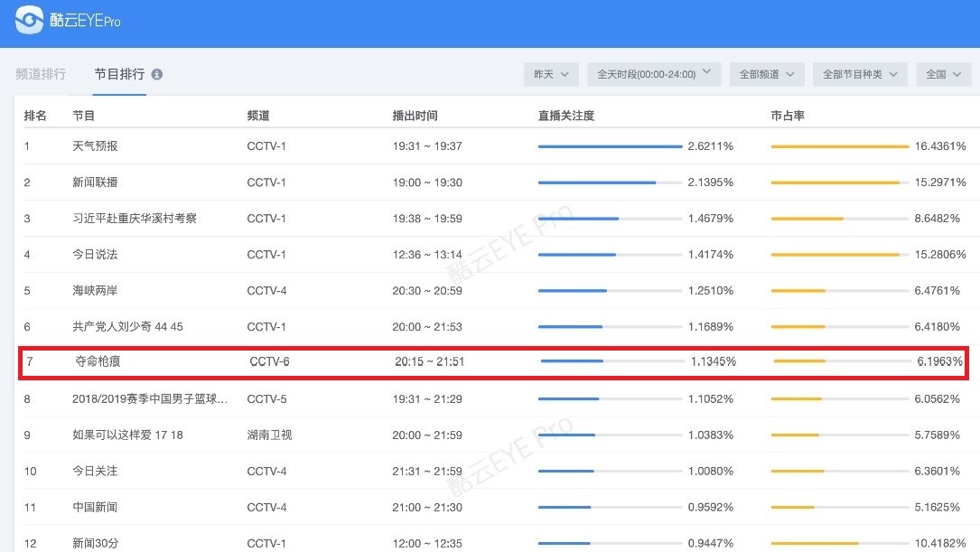Click the blue 1.2510% attention bar

(x=573, y=291)
